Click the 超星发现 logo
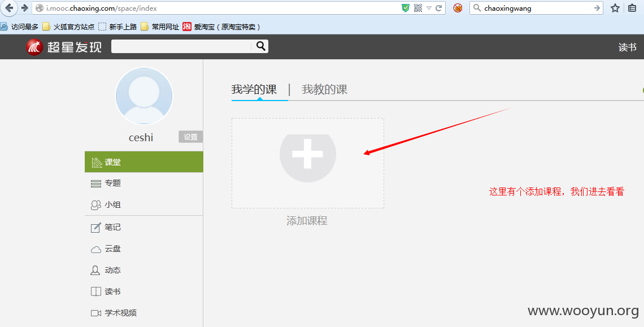 click(x=64, y=47)
